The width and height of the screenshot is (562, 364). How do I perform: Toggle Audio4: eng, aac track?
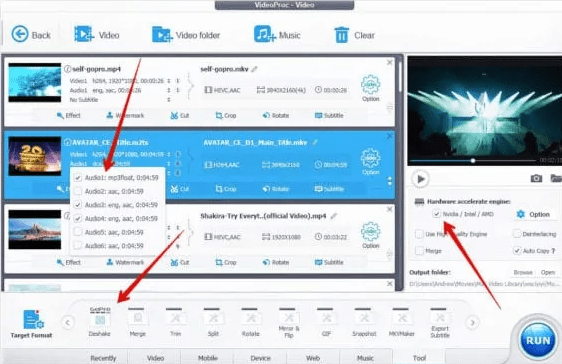point(78,219)
